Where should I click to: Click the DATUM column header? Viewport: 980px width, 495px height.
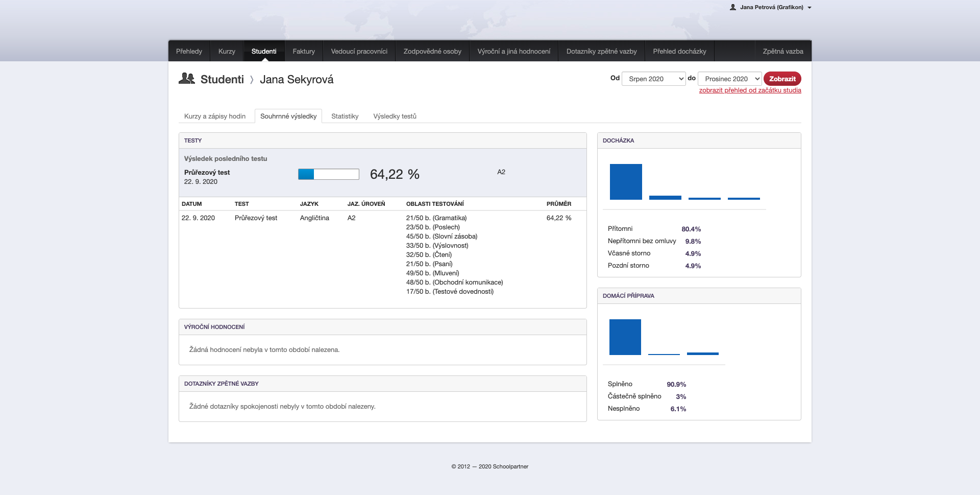point(191,204)
